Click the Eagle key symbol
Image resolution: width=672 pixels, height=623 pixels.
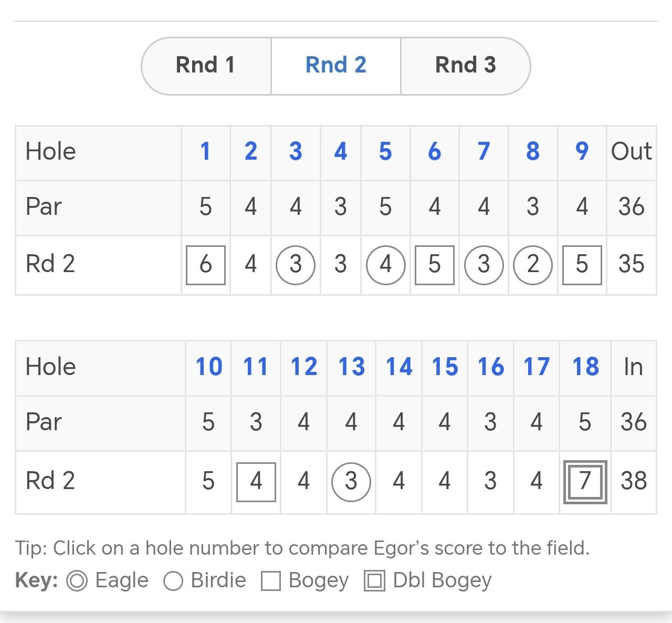[x=77, y=581]
